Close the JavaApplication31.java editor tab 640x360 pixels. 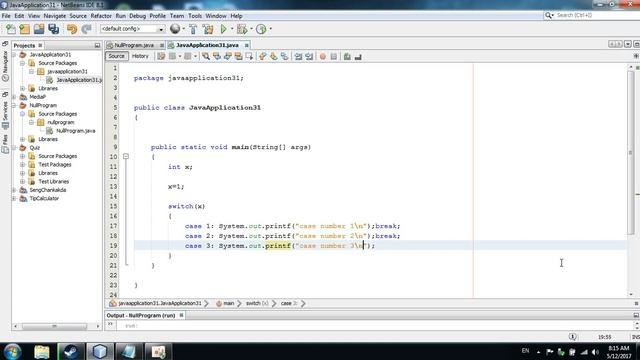click(247, 45)
